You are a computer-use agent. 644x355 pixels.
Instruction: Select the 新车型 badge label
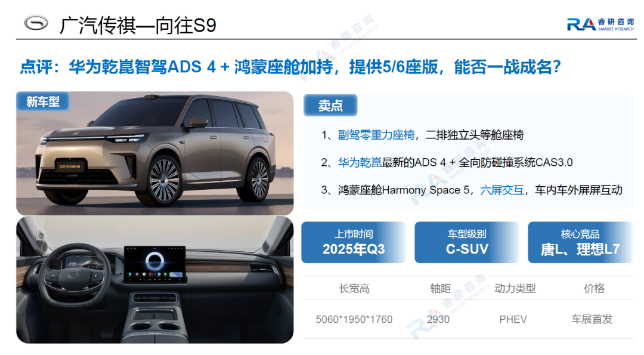[43, 101]
